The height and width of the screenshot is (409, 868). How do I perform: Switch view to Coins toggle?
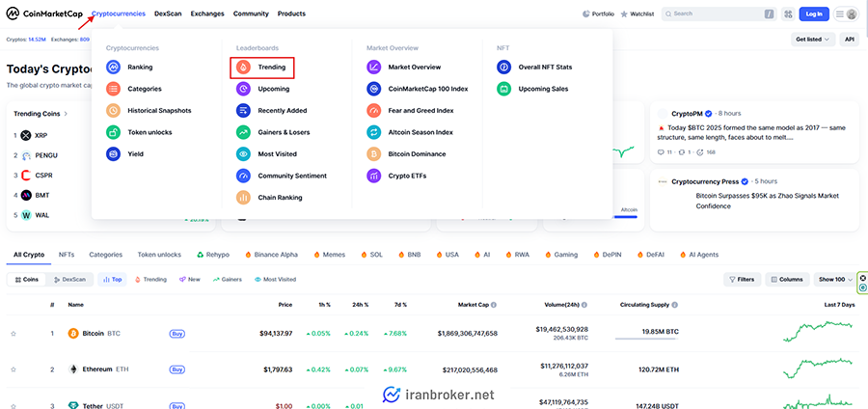[x=27, y=280]
